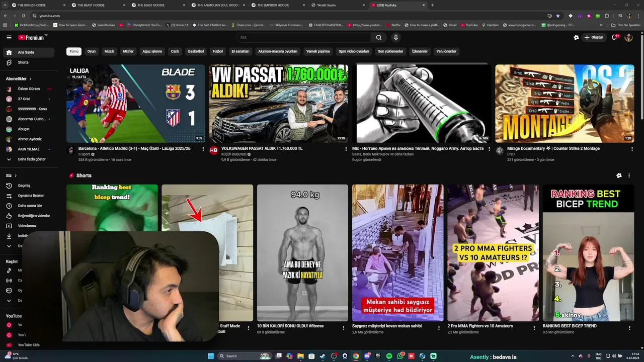The height and width of the screenshot is (362, 644).
Task: Open options for Volkswagen Passat Aldık video
Action: (346, 149)
